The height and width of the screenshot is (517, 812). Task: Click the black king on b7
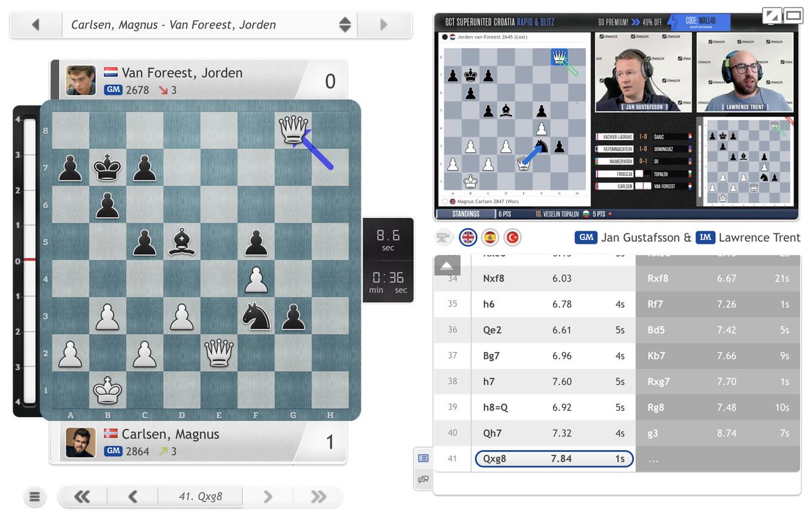[x=108, y=167]
